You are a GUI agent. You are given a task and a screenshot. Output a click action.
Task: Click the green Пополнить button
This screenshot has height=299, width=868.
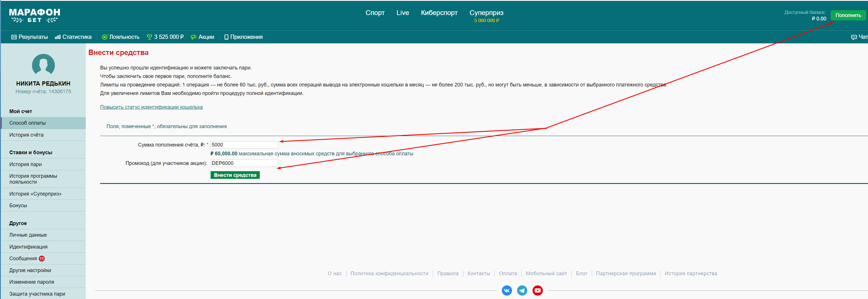point(848,15)
